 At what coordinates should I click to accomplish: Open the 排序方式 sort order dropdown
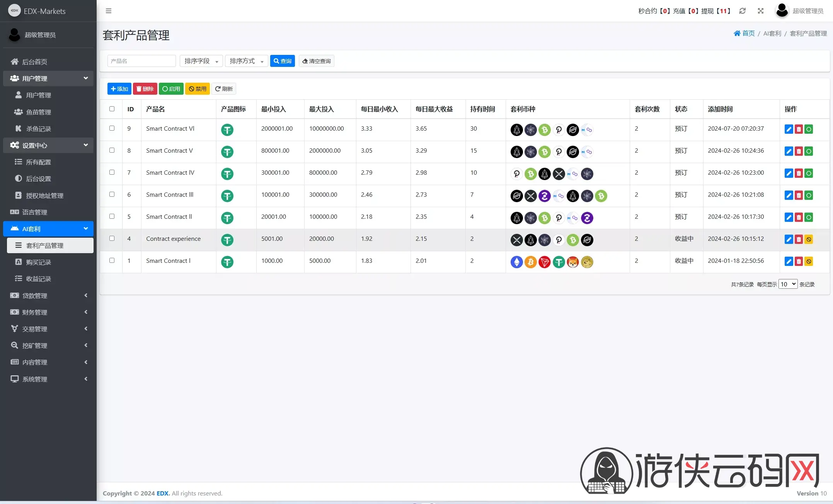246,61
